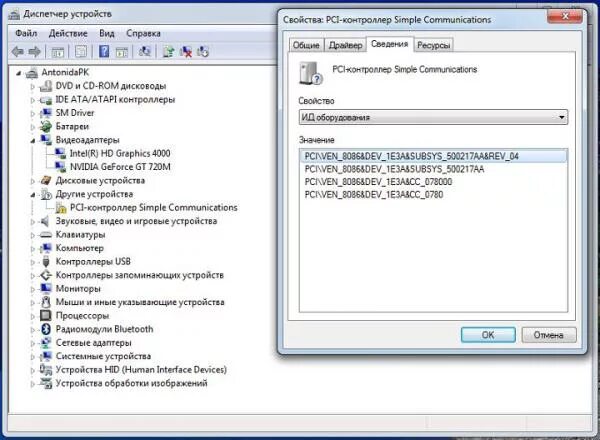The image size is (600, 440).
Task: Click the Клавиатуры keyboard icon
Action: [x=46, y=235]
